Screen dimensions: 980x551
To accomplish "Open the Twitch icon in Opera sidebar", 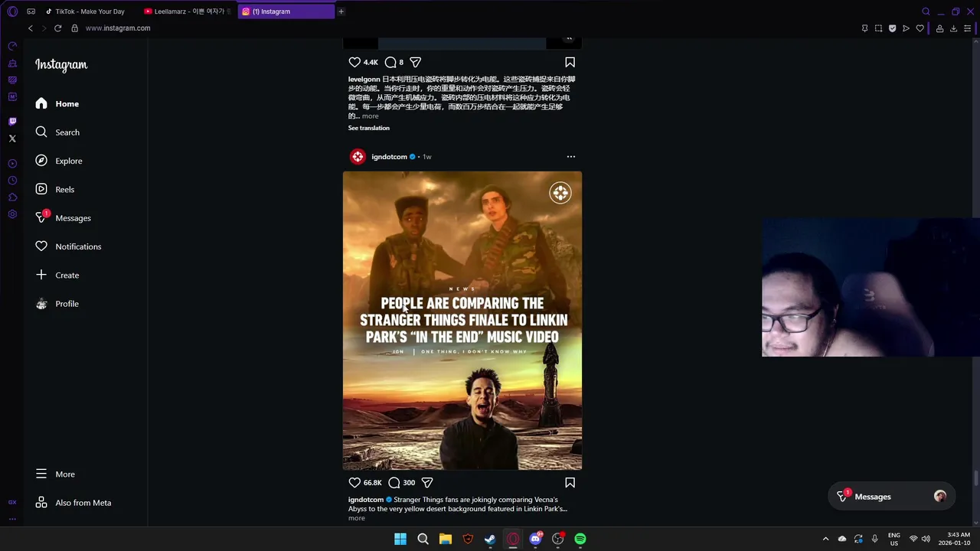I will [12, 122].
